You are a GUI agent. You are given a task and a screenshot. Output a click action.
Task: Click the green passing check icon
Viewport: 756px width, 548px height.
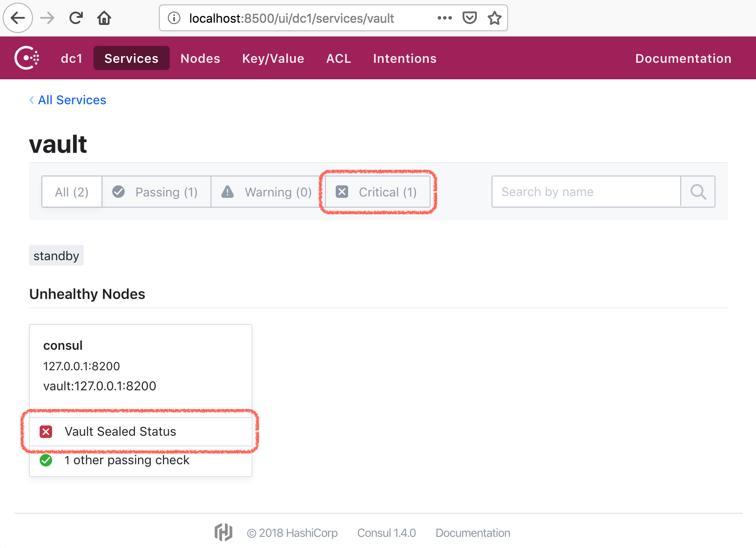[x=46, y=460]
